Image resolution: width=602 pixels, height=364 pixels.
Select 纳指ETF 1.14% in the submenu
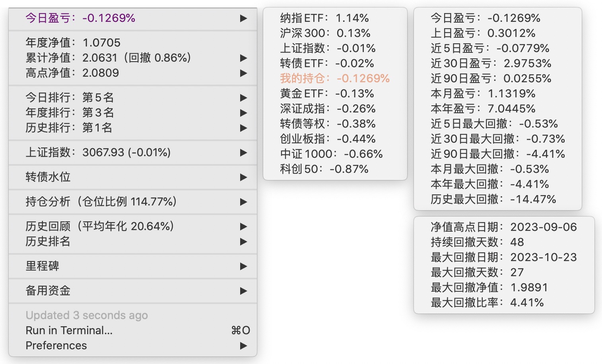click(x=324, y=18)
